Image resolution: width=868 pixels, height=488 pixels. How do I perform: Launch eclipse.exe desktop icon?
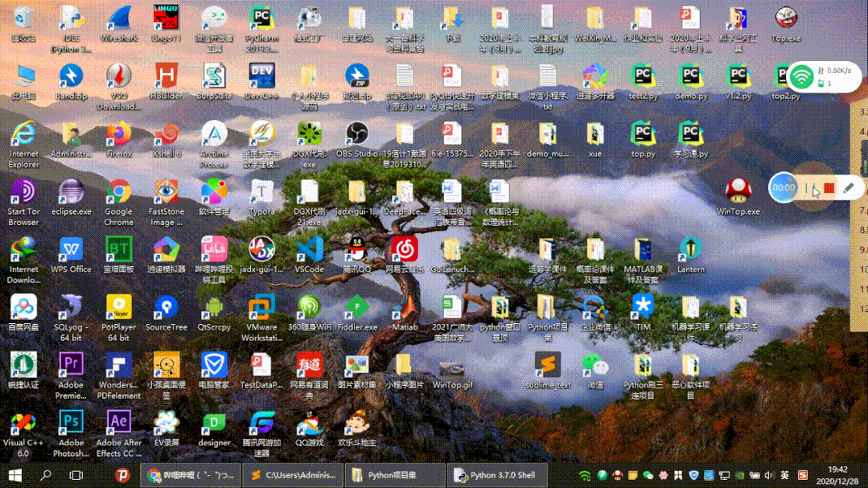click(x=72, y=198)
